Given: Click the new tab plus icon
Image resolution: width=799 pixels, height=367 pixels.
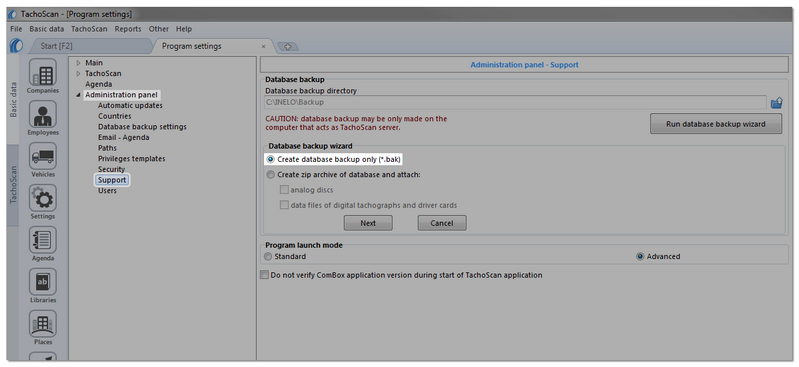Looking at the screenshot, I should tap(288, 46).
